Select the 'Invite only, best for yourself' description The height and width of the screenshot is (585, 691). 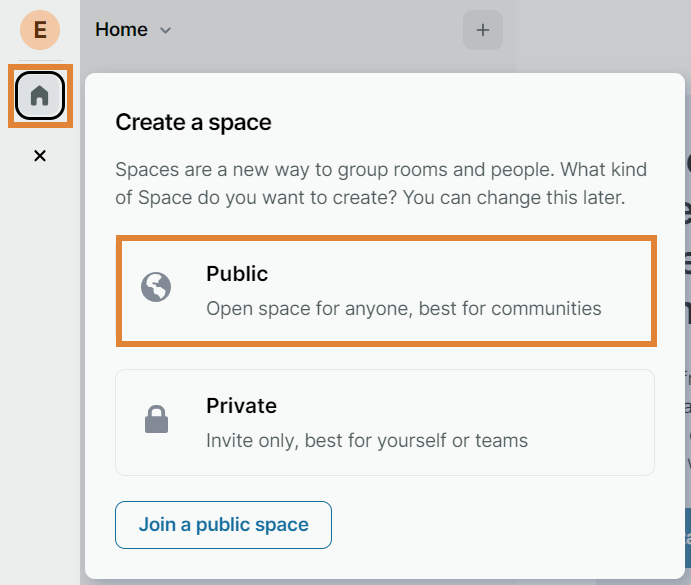pyautogui.click(x=366, y=440)
